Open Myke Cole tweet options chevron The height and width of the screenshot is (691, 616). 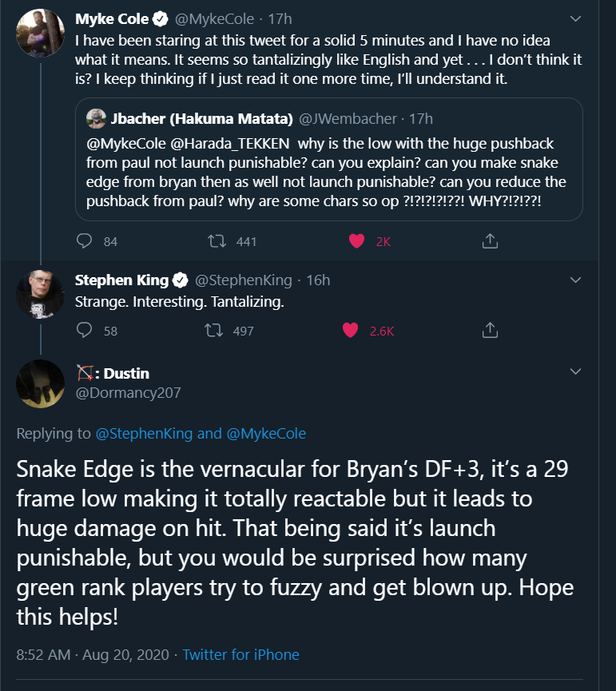tap(575, 18)
